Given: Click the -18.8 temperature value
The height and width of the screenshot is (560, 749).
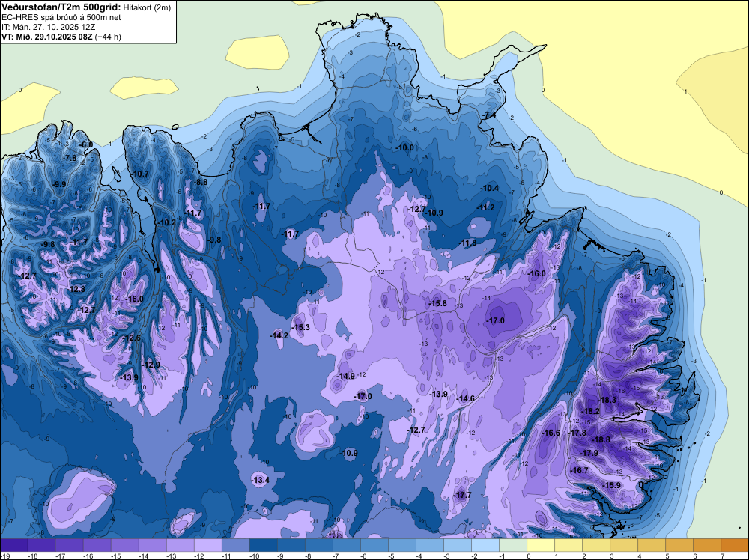Looking at the screenshot, I should point(601,440).
